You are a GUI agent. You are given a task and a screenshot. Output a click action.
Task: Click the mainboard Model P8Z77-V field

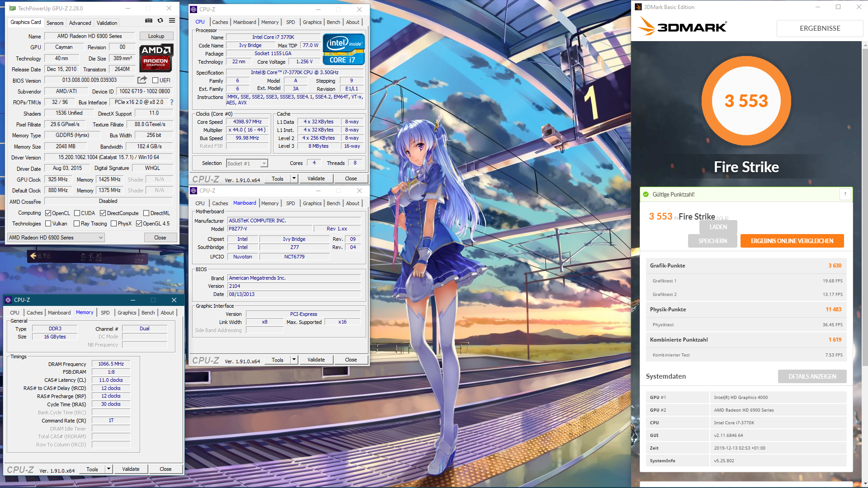click(270, 229)
